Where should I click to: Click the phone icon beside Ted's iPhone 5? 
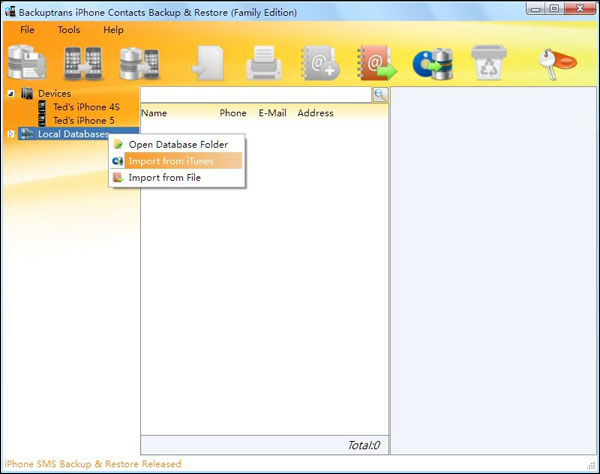click(x=42, y=120)
